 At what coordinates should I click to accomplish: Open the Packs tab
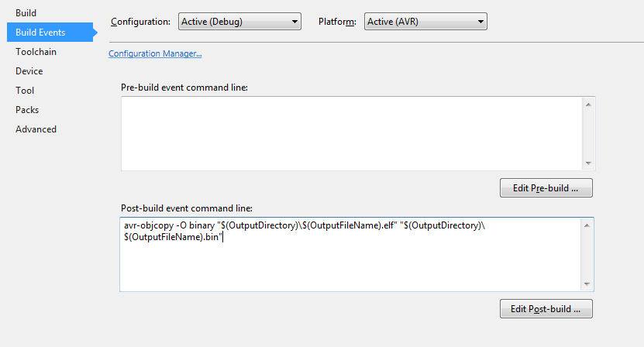27,110
